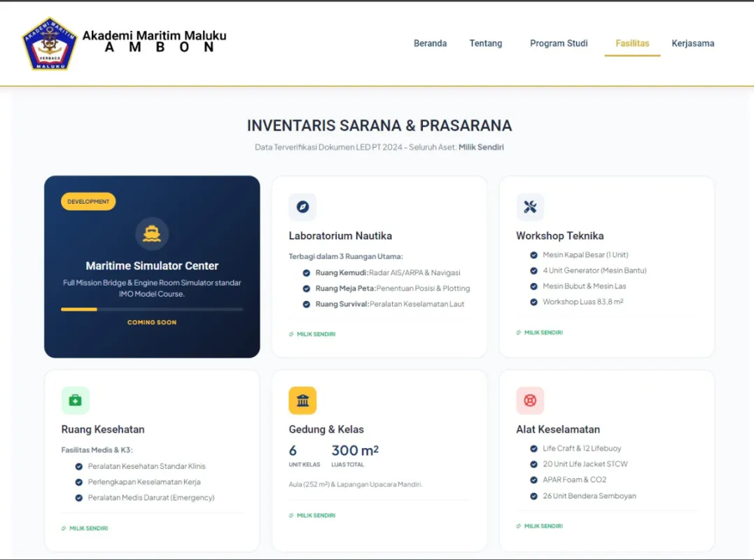Screen dimensions: 754x560
Task: Click the check bullet beside Peralatan Medis Darurat
Action: tap(79, 498)
